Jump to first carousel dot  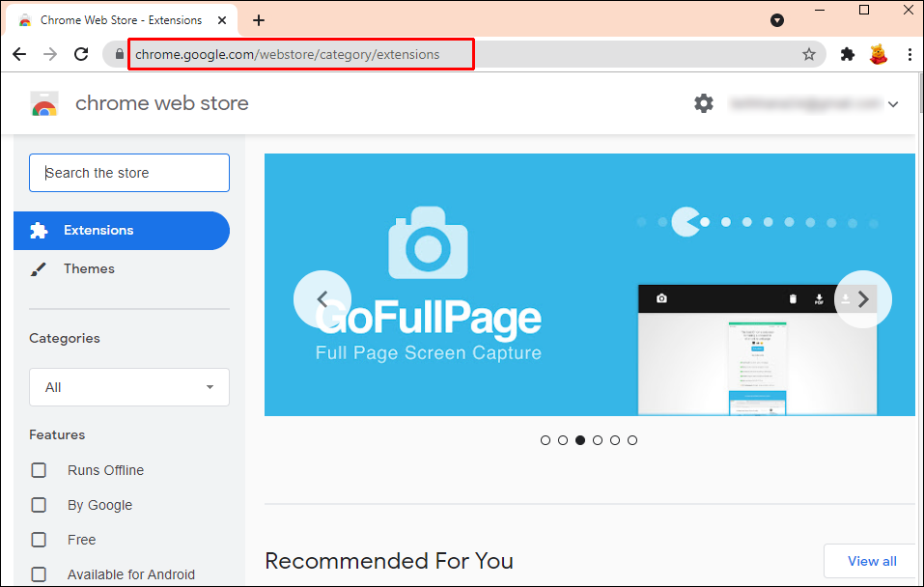click(546, 440)
